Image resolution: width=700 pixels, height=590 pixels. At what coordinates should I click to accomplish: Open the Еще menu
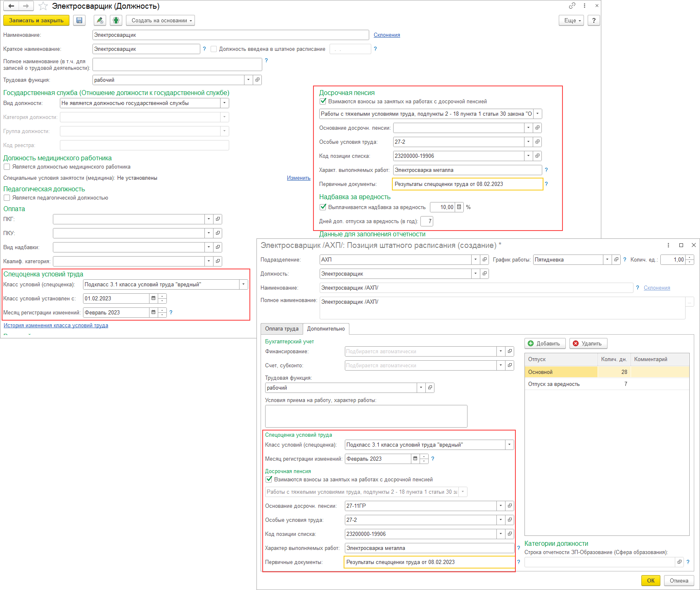click(571, 20)
